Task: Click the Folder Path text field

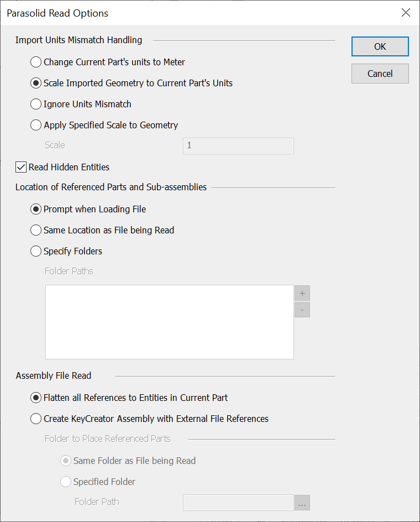Action: tap(238, 503)
